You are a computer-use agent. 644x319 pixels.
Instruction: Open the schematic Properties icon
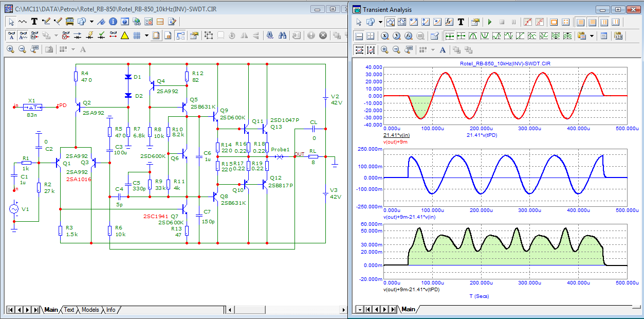tap(194, 36)
